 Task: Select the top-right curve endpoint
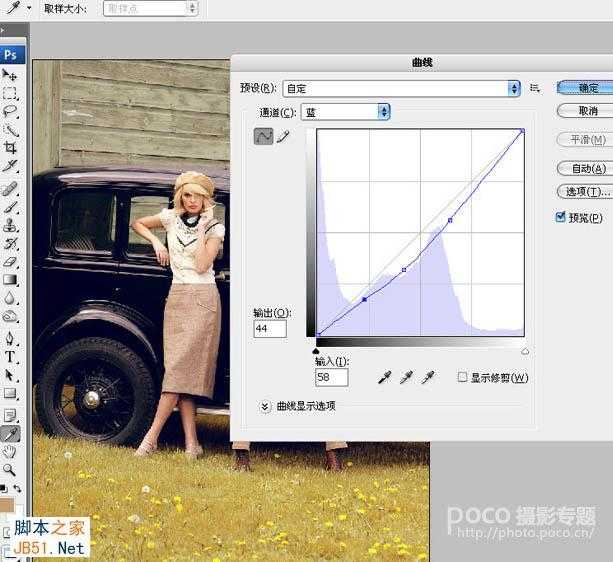523,131
